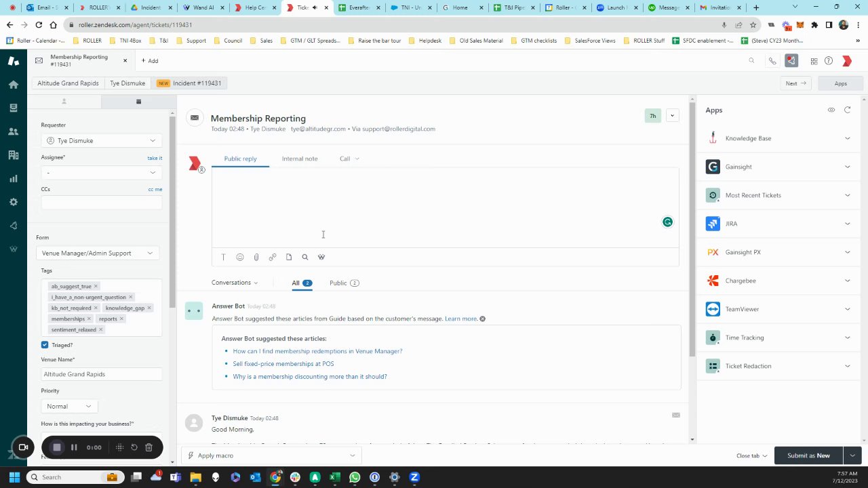Viewport: 868px width, 488px height.
Task: Click the search magnifier in Zendesk header
Action: (751, 61)
